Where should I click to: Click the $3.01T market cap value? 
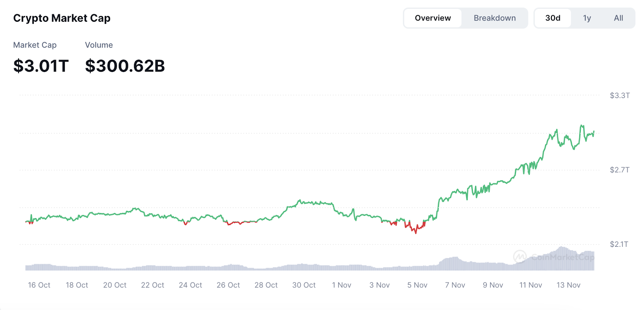tap(41, 66)
